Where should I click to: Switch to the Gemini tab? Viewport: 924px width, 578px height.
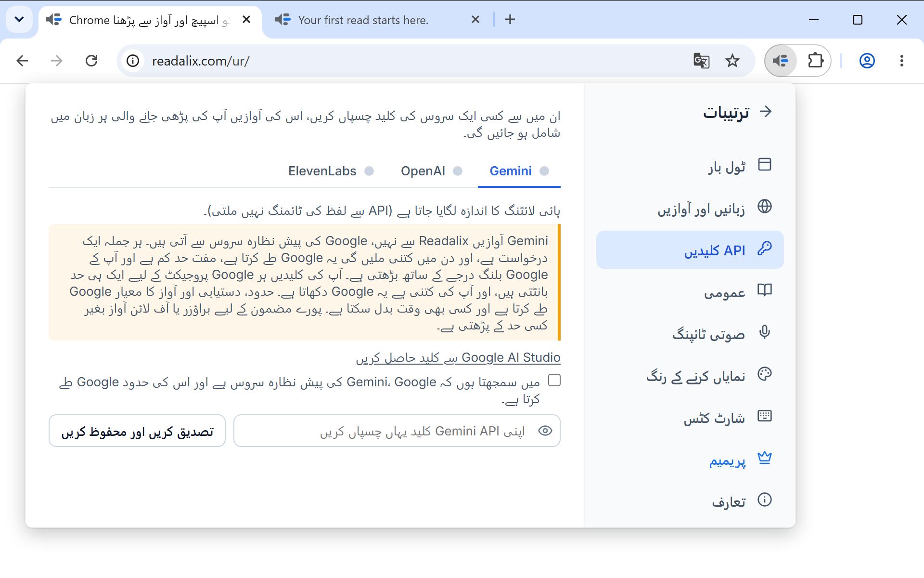coord(519,171)
